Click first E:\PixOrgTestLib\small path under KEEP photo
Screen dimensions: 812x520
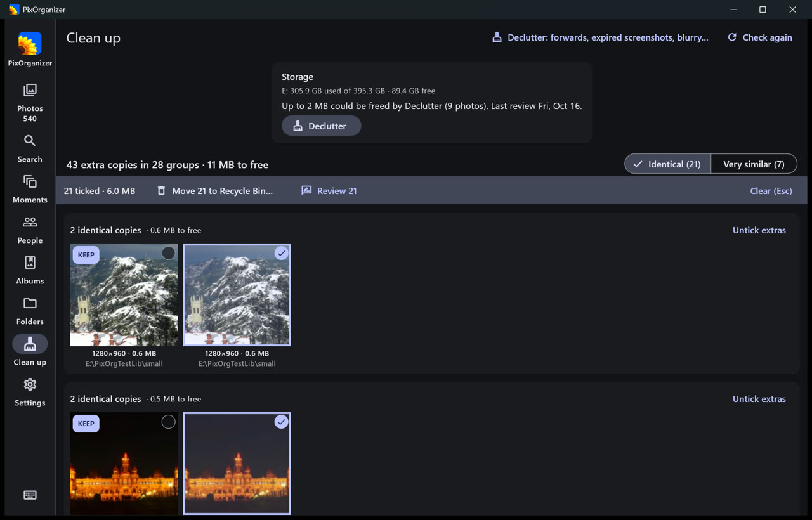[x=124, y=364]
